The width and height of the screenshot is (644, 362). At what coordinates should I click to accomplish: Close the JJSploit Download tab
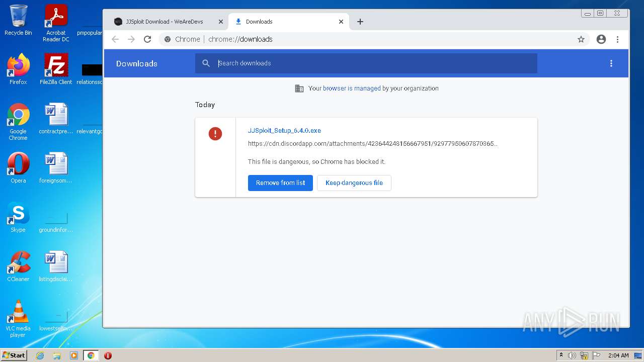(220, 22)
